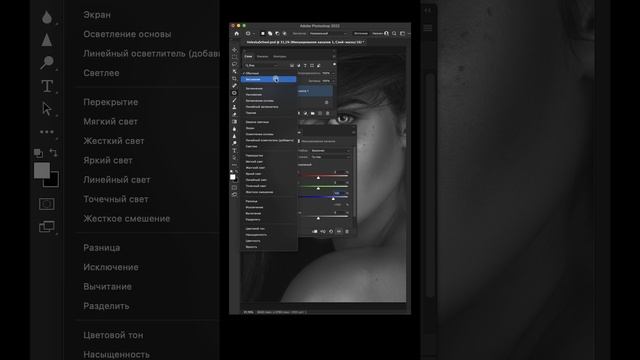
Task: Open the Layers panel options menu
Action: point(334,56)
